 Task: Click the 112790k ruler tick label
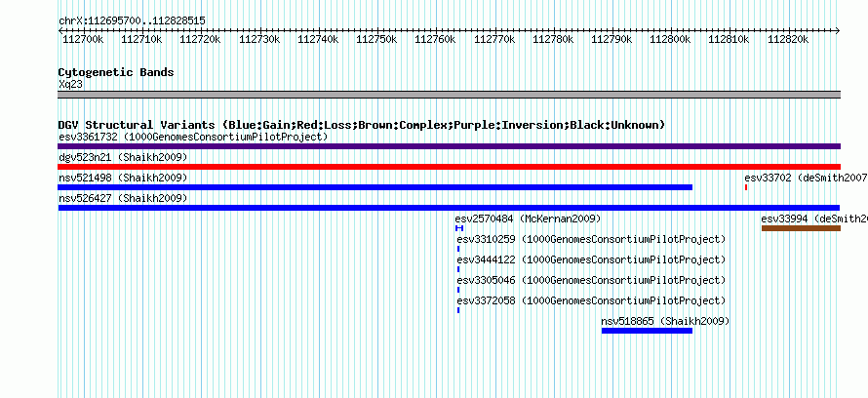click(x=612, y=39)
